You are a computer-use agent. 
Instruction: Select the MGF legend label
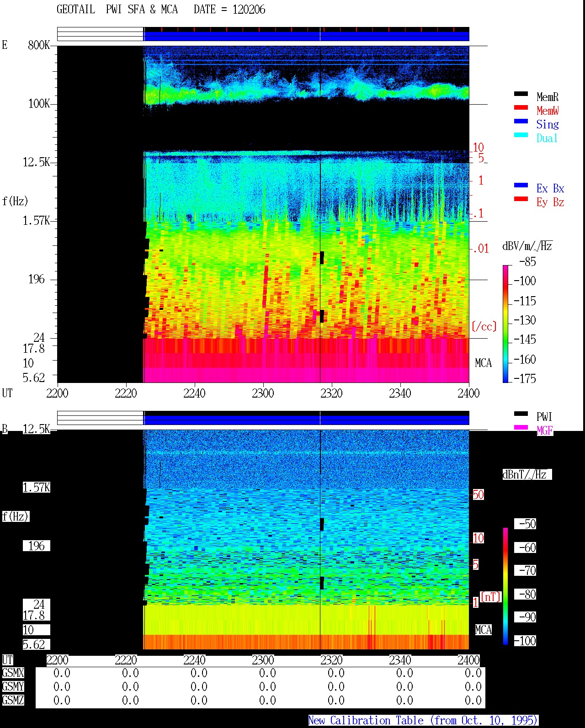pyautogui.click(x=545, y=430)
